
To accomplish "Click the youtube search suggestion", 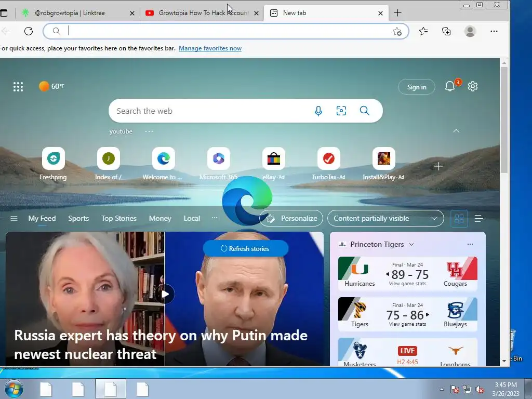I will pyautogui.click(x=121, y=131).
